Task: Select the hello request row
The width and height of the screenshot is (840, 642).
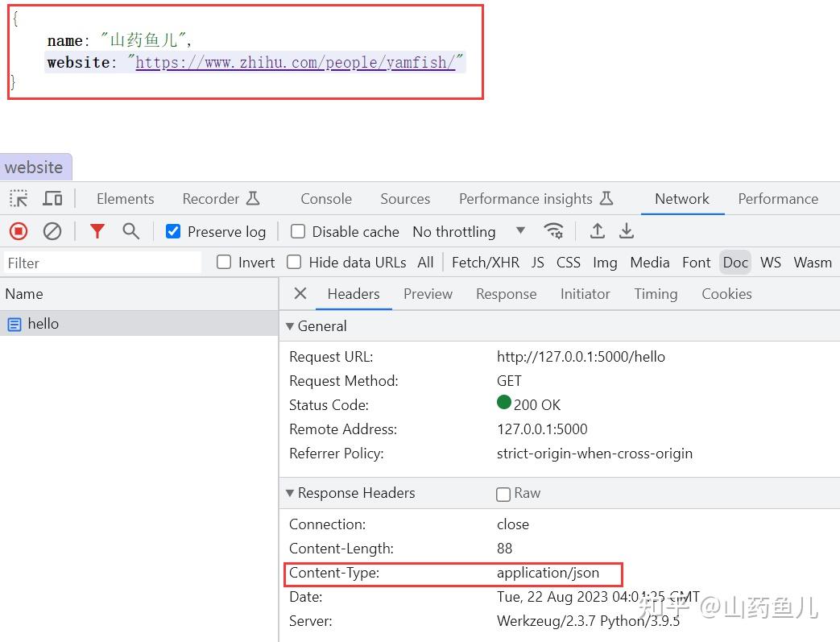Action: tap(139, 324)
